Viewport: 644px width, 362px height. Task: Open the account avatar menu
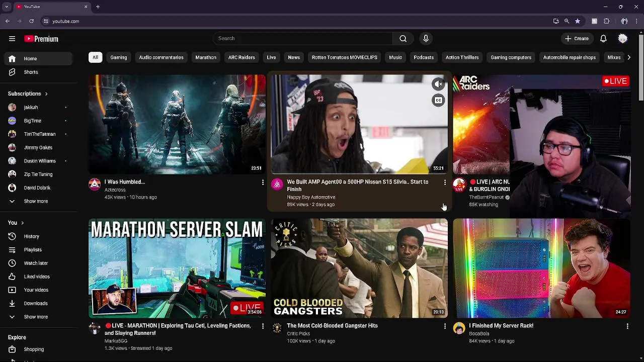point(623,38)
